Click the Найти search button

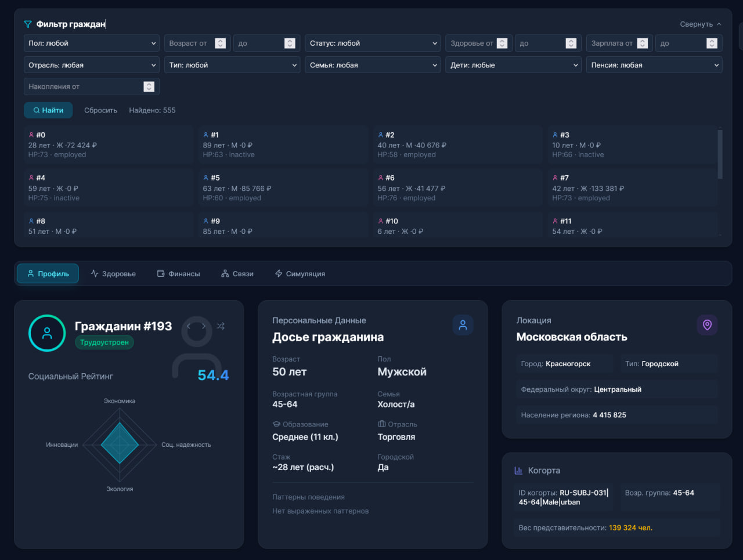[x=48, y=110]
